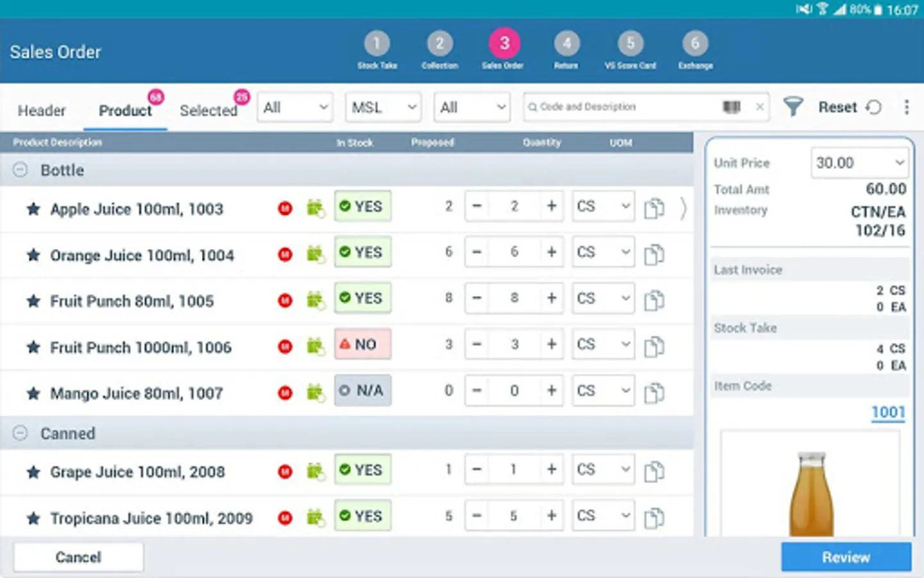Open the CS unit dropdown for Apple Juice
This screenshot has height=578, width=924.
[603, 206]
